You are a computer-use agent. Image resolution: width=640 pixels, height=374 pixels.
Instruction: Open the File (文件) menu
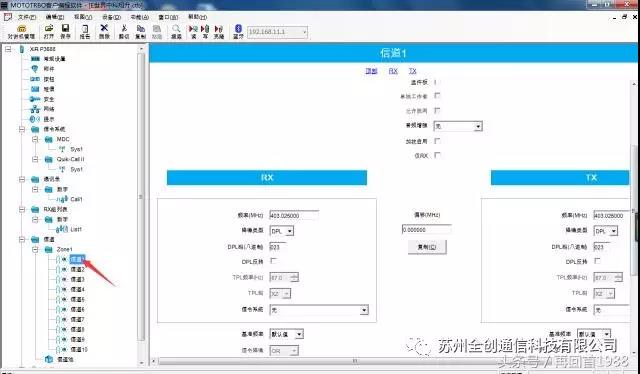[x=27, y=17]
